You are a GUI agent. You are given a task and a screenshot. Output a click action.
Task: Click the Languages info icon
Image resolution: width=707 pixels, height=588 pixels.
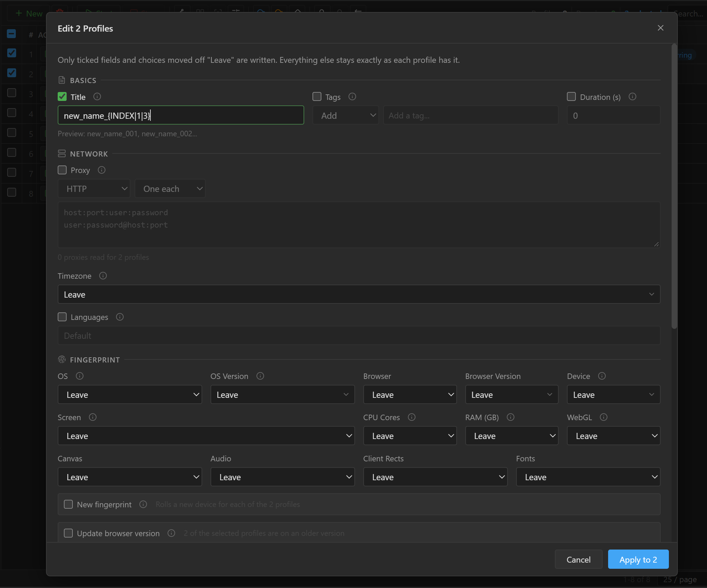pos(119,317)
